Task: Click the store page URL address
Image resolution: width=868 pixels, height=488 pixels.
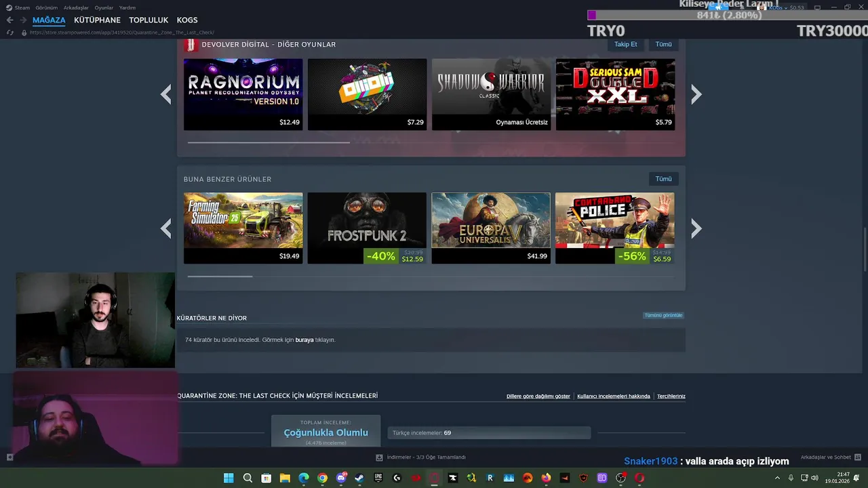Action: [122, 33]
